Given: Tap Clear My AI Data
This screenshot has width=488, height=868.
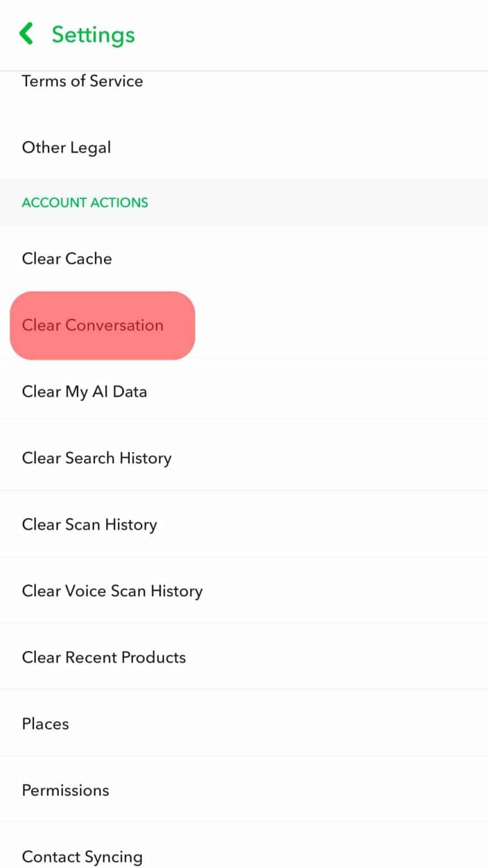Looking at the screenshot, I should click(85, 392).
